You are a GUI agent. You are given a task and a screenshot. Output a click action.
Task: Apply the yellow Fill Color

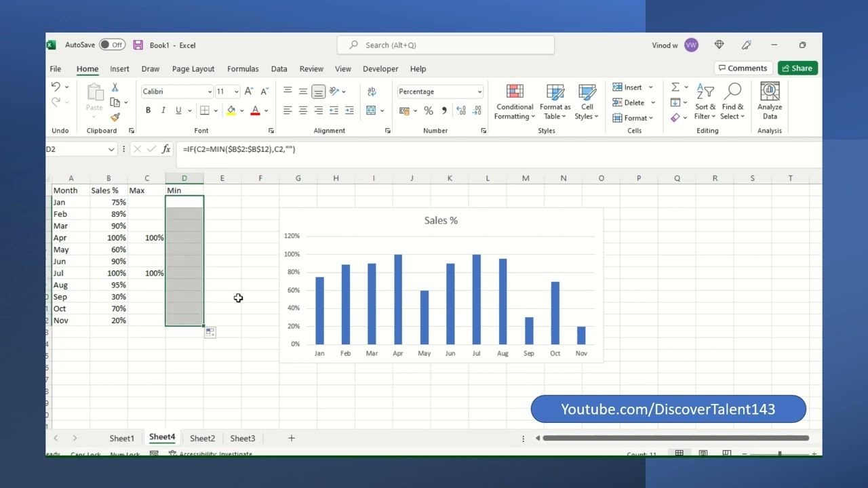click(x=231, y=110)
